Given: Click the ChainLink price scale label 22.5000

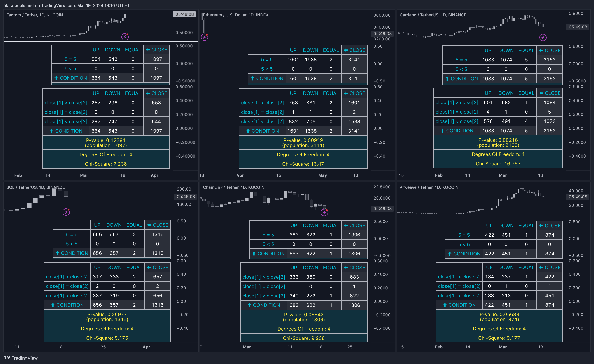Looking at the screenshot, I should [382, 187].
